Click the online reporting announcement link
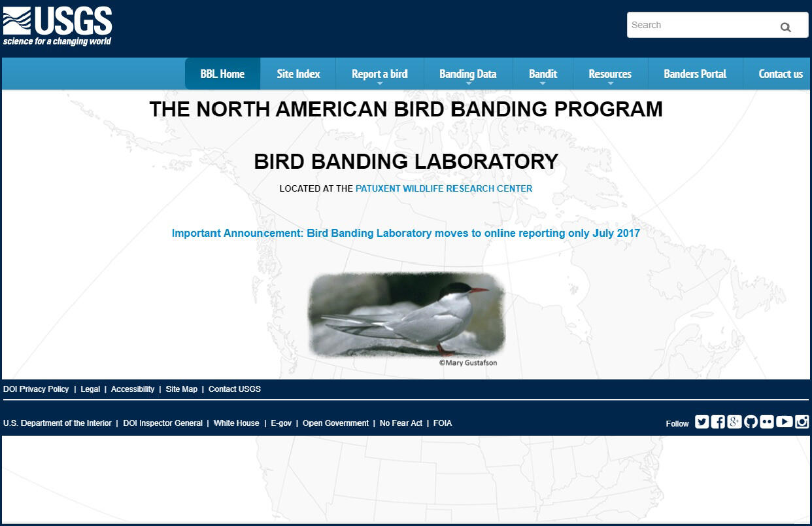Image resolution: width=812 pixels, height=526 pixels. 406,233
